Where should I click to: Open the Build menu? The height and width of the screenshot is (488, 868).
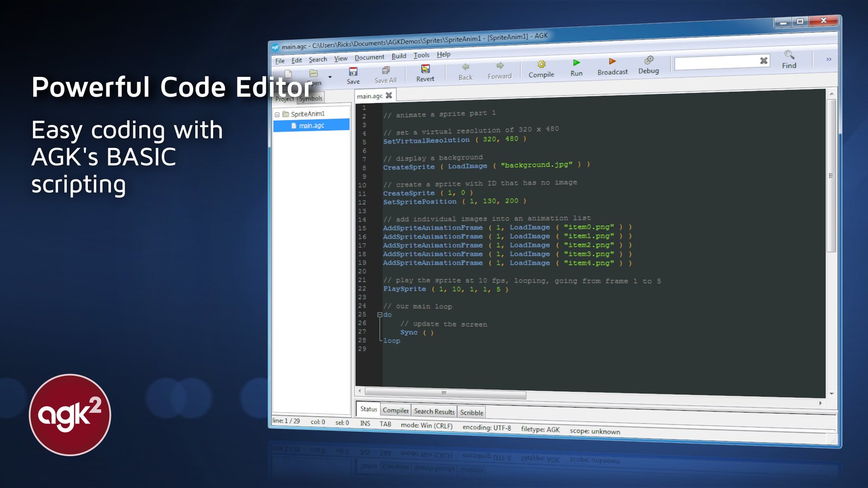(x=399, y=56)
